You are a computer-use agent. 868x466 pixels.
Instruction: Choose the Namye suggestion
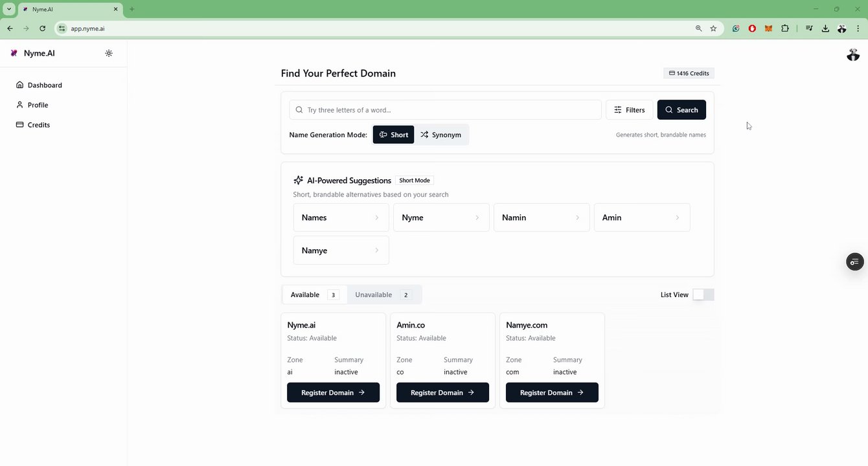[x=341, y=250]
